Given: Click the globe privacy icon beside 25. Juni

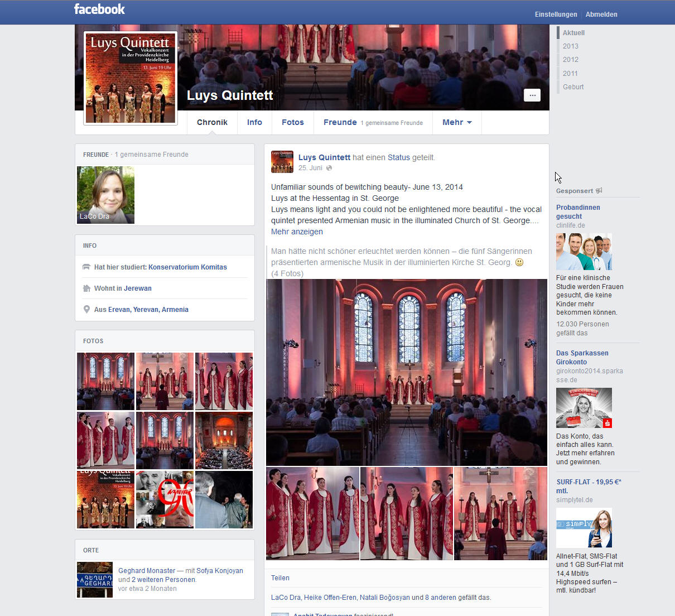Looking at the screenshot, I should click(329, 168).
